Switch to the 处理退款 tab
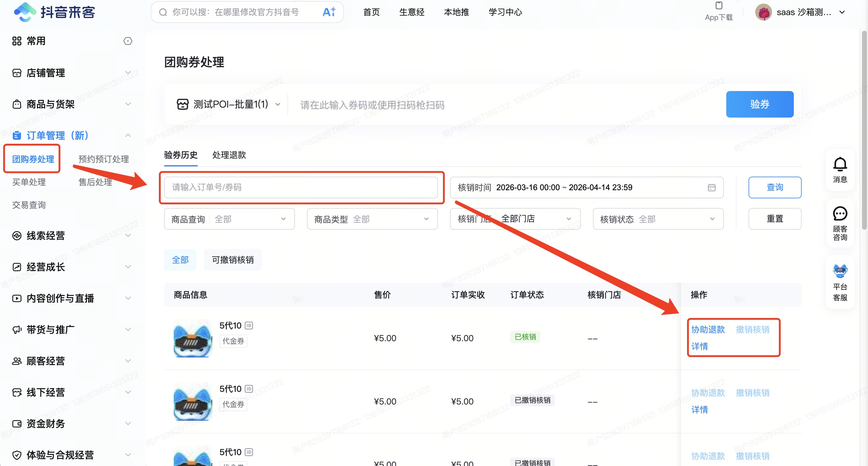868x466 pixels. tap(229, 155)
